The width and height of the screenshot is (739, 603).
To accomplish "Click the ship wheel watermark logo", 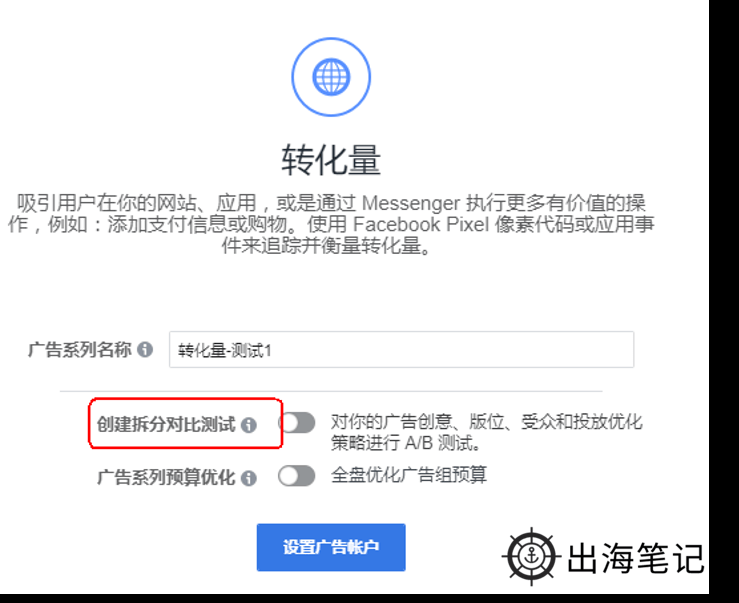I will pos(531,556).
